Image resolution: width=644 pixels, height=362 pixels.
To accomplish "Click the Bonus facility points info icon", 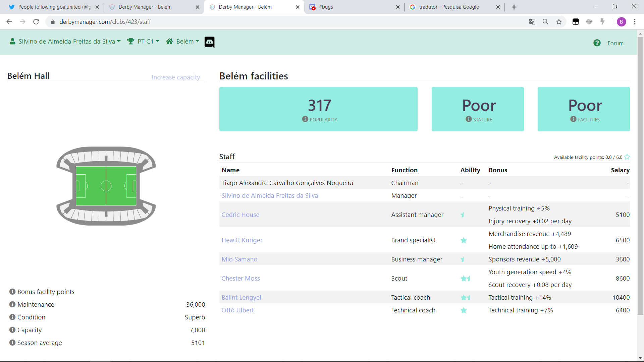I will coord(12,292).
